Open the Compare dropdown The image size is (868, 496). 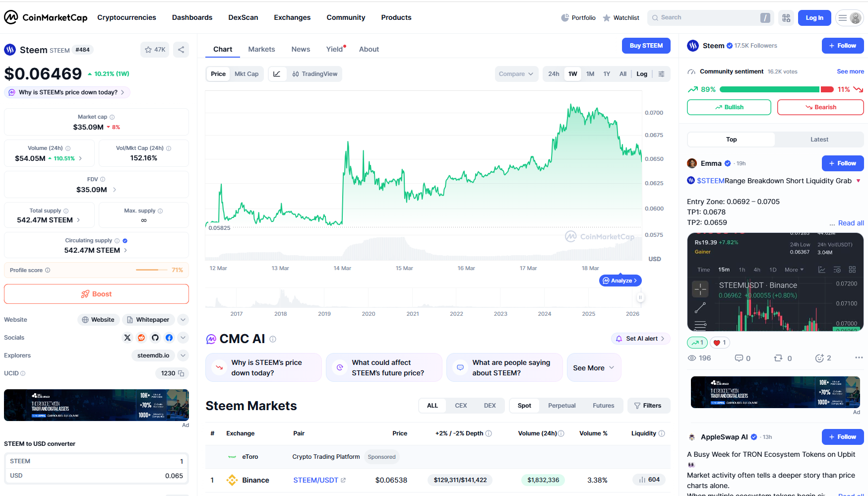(x=516, y=74)
